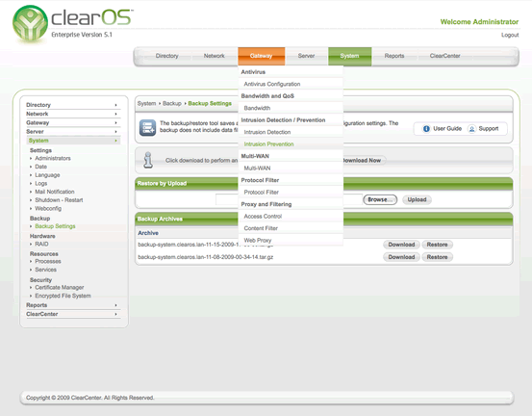Click the restore upload file path field
The width and height of the screenshot is (532, 416).
click(x=289, y=199)
